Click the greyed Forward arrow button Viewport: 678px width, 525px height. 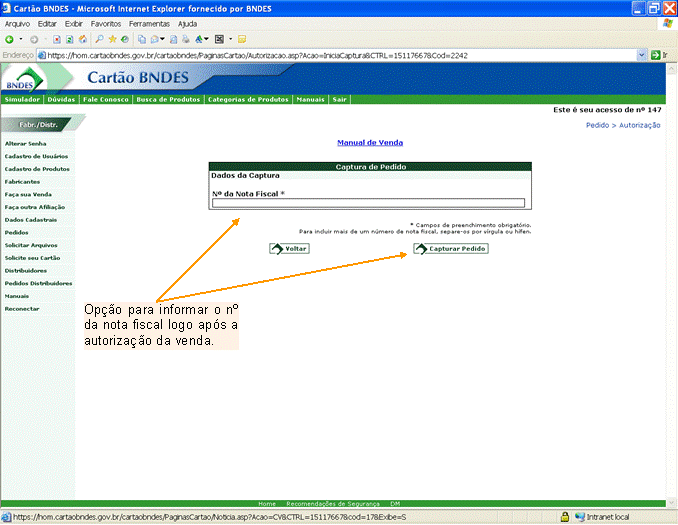34,40
